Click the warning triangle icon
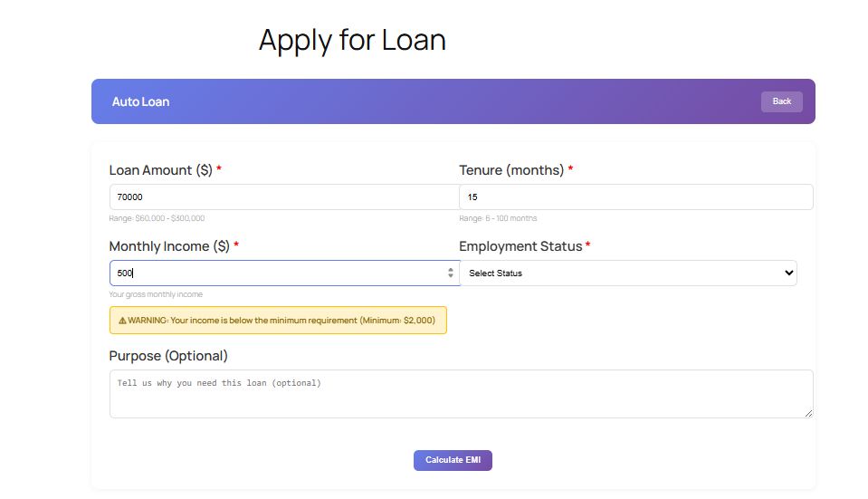868x499 pixels. tap(122, 321)
